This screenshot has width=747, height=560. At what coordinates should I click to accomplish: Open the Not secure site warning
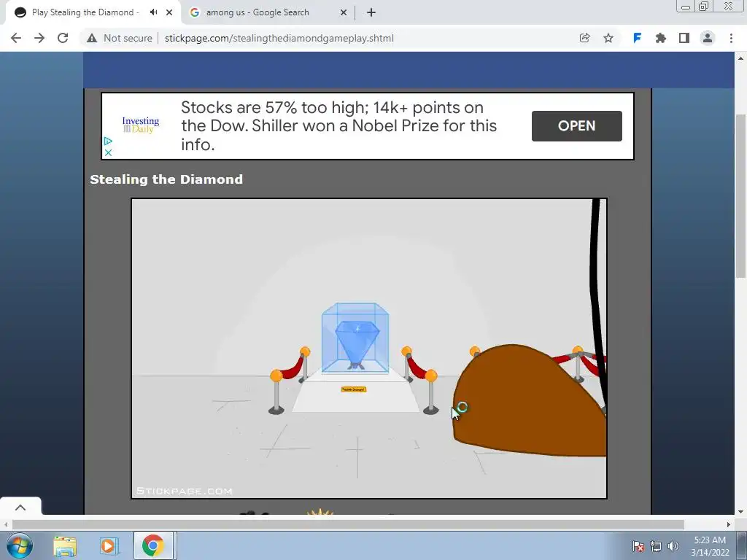(119, 38)
